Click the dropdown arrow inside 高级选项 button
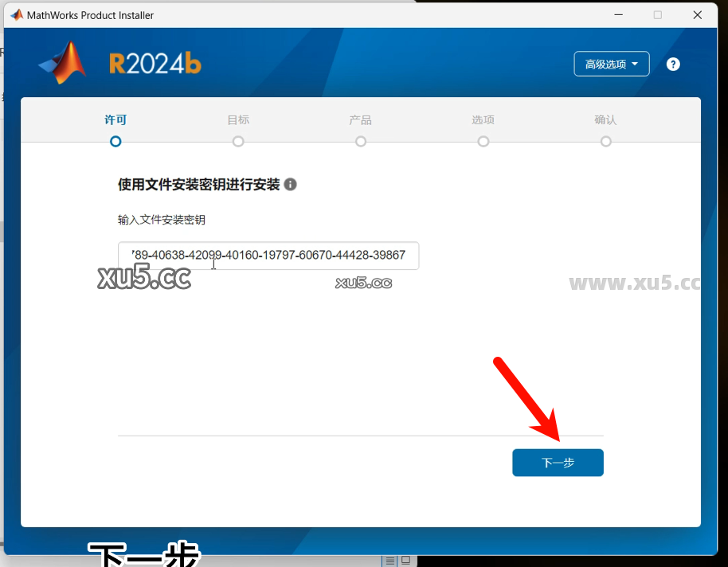 click(633, 64)
